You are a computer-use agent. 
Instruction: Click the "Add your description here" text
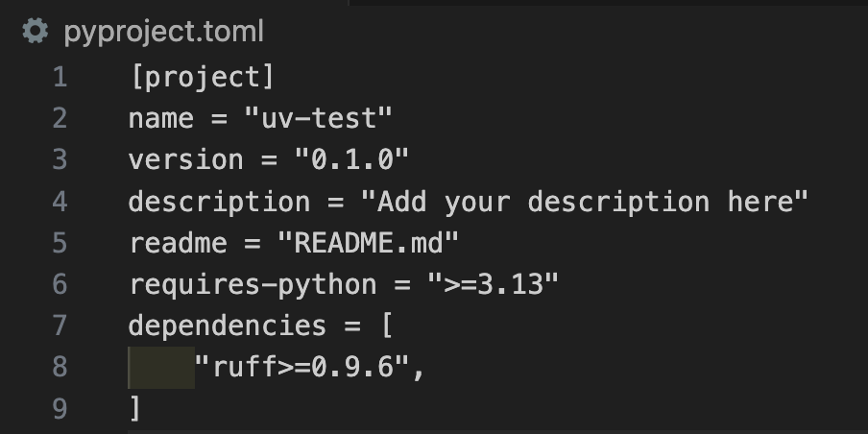(584, 202)
